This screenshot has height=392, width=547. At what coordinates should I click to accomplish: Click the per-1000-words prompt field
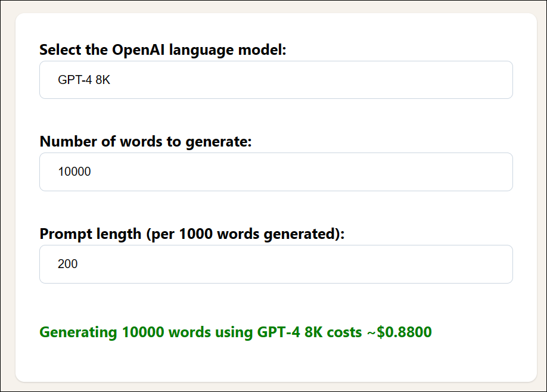[x=275, y=264]
